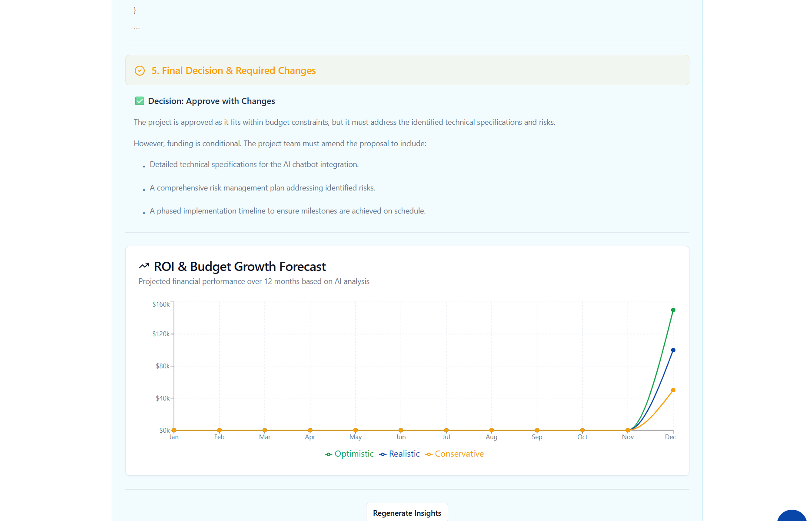This screenshot has width=812, height=521.
Task: Click the '$160k' y-axis label
Action: point(161,304)
